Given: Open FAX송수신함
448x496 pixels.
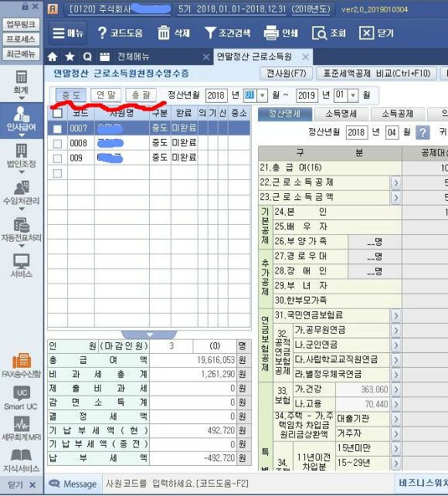Looking at the screenshot, I should pyautogui.click(x=21, y=365).
